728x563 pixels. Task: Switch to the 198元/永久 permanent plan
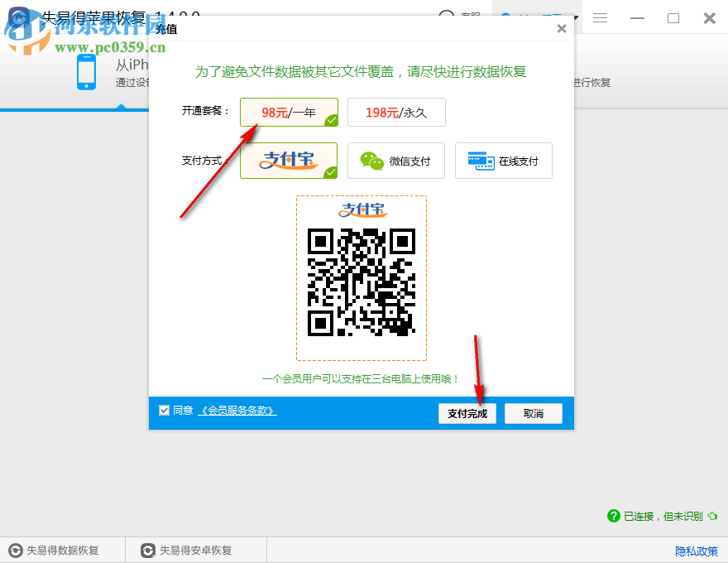pyautogui.click(x=396, y=112)
